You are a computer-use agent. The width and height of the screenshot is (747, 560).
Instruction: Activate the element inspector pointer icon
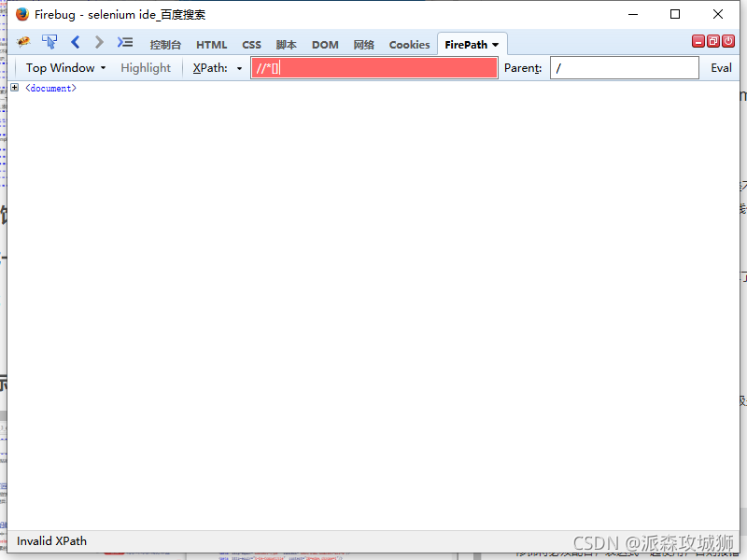tap(49, 42)
